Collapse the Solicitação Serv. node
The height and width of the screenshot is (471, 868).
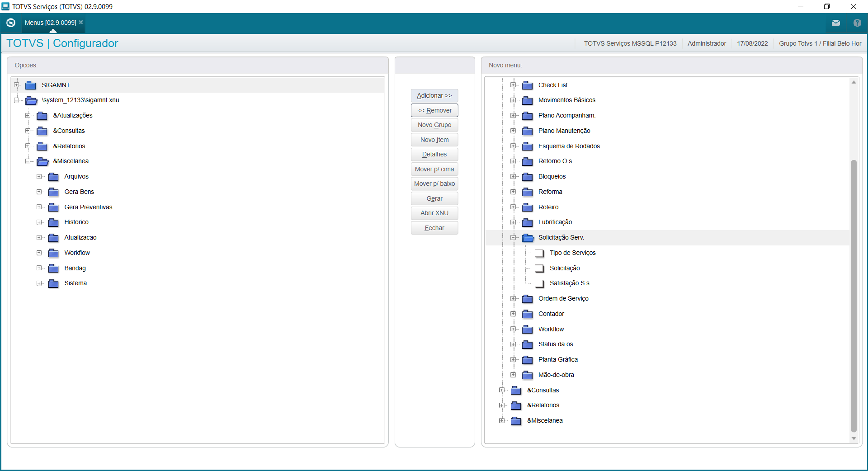(x=513, y=237)
